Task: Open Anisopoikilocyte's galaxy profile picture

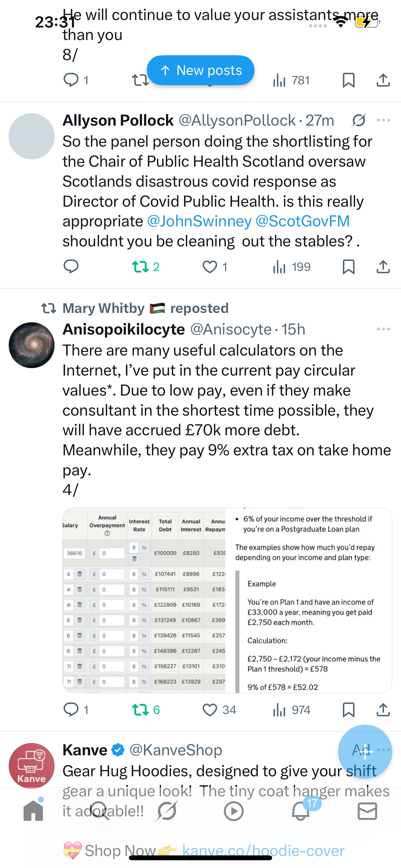Action: click(x=32, y=345)
